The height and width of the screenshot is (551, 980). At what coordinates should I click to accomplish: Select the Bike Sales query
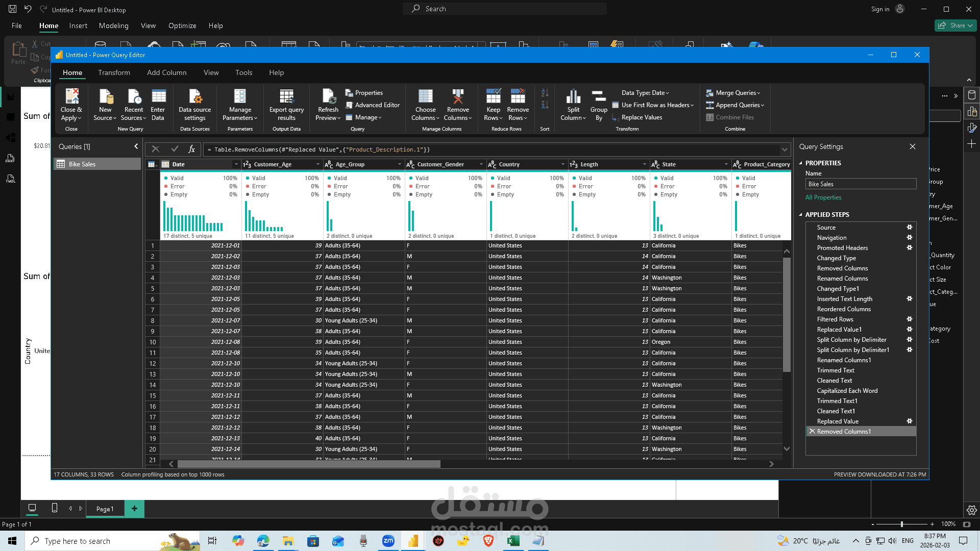[x=97, y=164]
